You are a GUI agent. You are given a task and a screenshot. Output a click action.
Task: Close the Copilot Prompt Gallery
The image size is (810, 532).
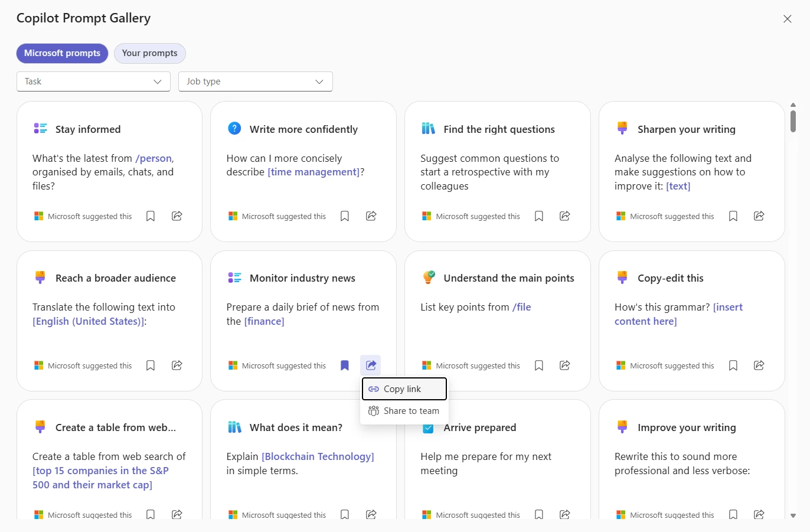coord(787,19)
